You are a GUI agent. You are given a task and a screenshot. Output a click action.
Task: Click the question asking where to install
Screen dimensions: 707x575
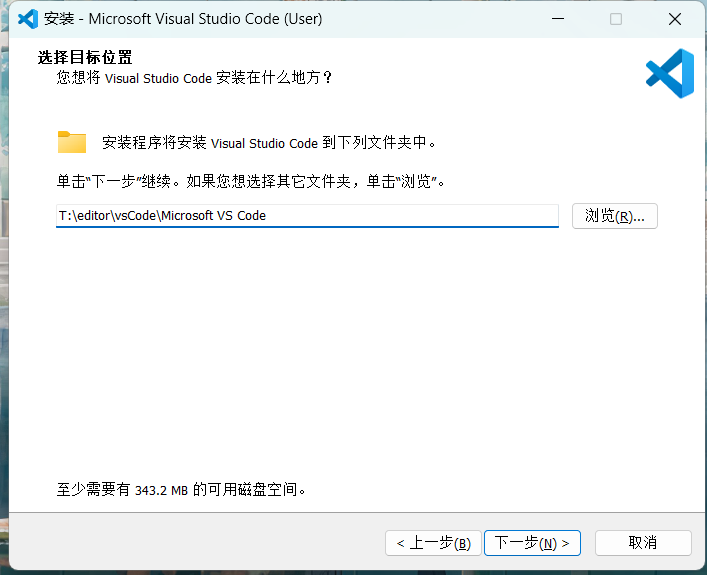click(x=194, y=77)
